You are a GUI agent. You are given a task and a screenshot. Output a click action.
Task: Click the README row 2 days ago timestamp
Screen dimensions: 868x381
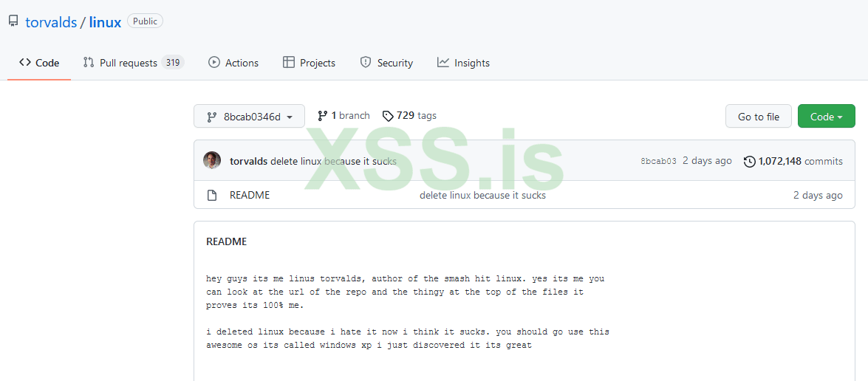tap(819, 195)
